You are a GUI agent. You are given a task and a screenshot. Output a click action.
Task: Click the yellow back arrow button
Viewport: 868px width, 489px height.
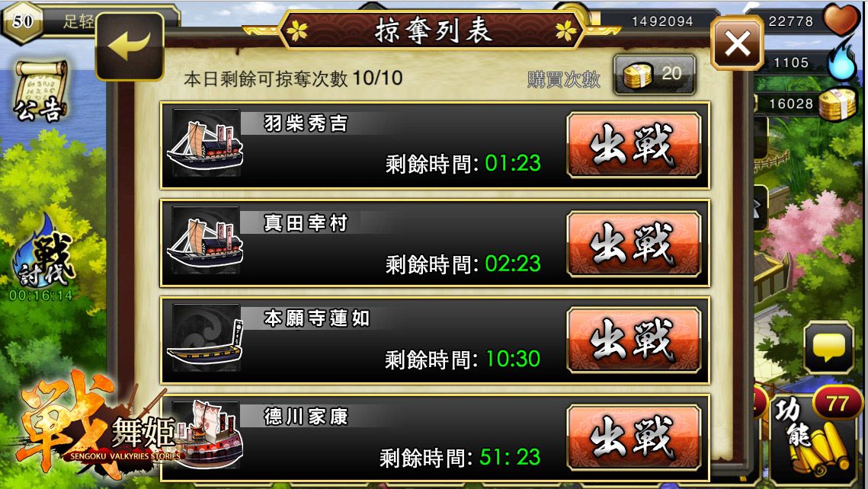[x=130, y=46]
